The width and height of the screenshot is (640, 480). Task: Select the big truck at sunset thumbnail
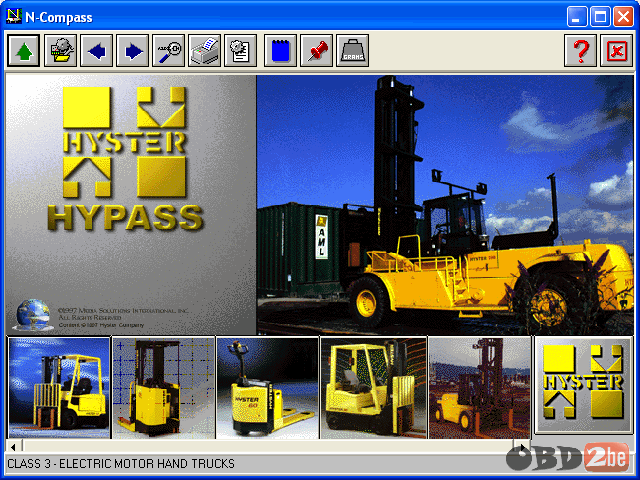[x=480, y=388]
